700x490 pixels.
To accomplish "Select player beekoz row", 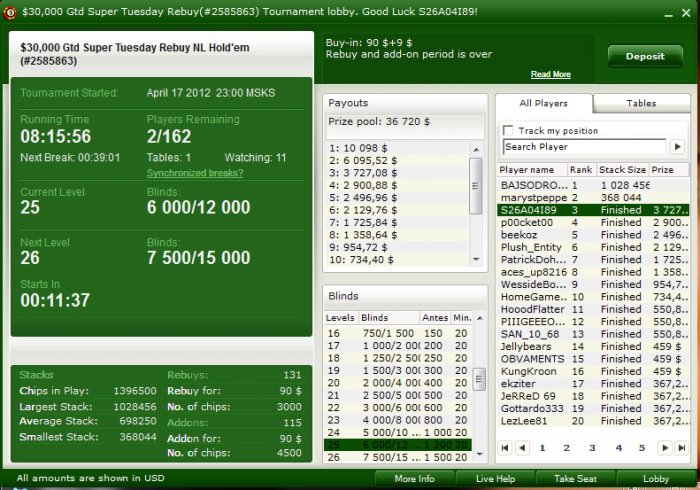I will (593, 235).
